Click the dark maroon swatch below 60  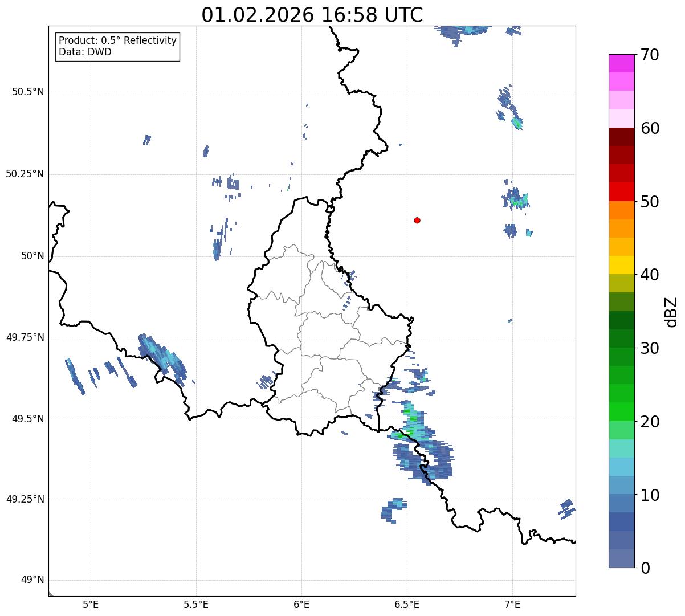point(621,137)
